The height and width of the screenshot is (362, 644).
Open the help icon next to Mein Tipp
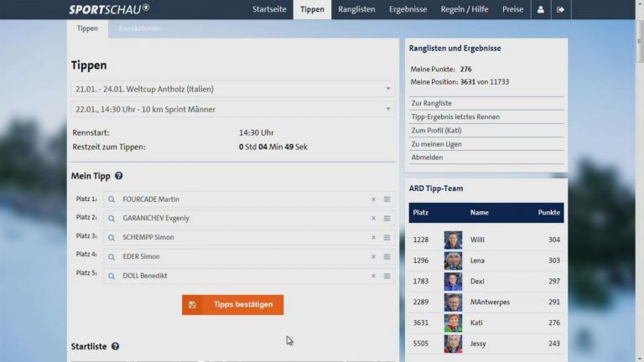[119, 176]
